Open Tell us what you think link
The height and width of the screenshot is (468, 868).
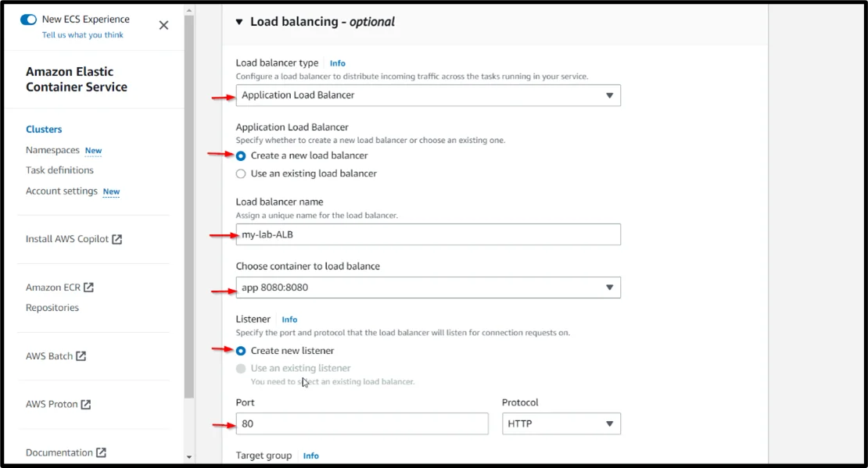82,35
